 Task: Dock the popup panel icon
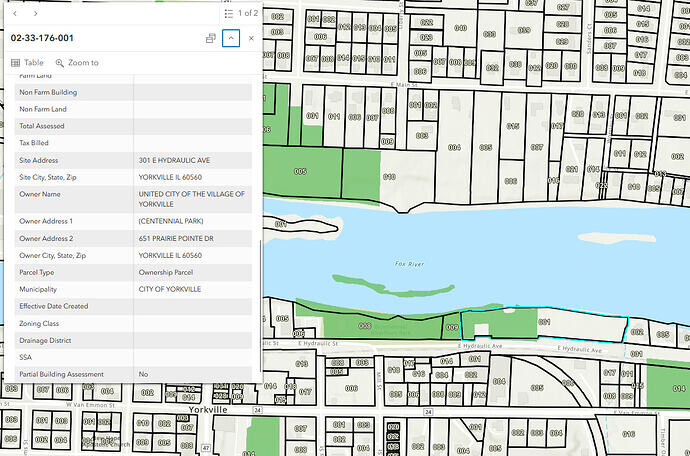pyautogui.click(x=211, y=38)
